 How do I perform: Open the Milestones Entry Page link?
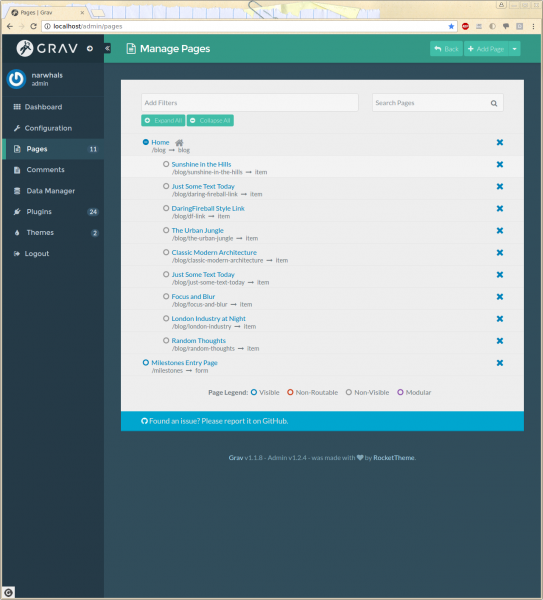pyautogui.click(x=184, y=363)
